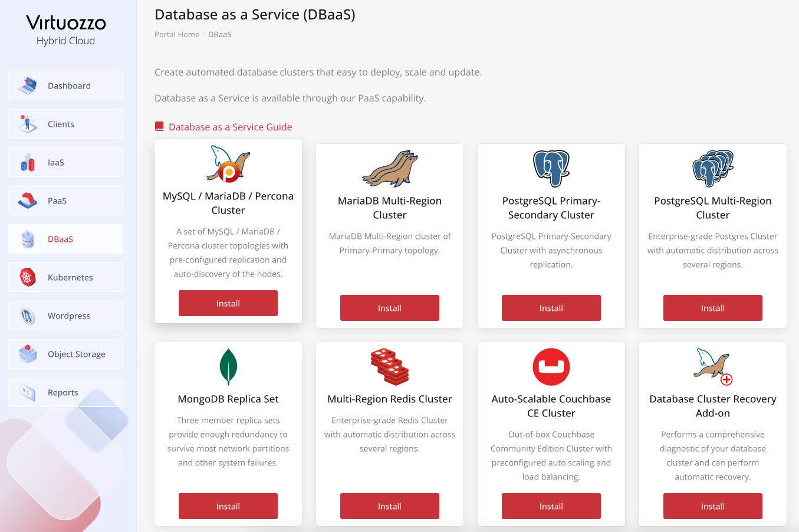Viewport: 799px width, 532px height.
Task: Click the Couchbase red circle logo
Action: (x=551, y=366)
